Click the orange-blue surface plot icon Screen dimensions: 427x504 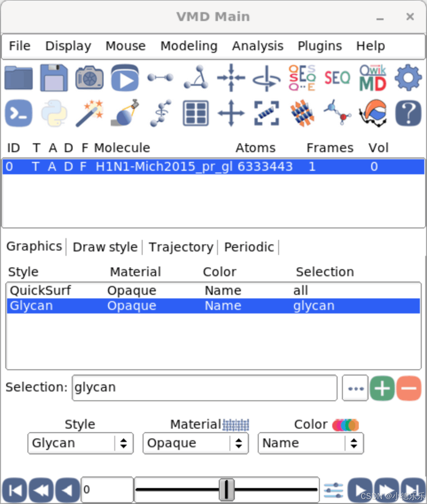pyautogui.click(x=373, y=113)
